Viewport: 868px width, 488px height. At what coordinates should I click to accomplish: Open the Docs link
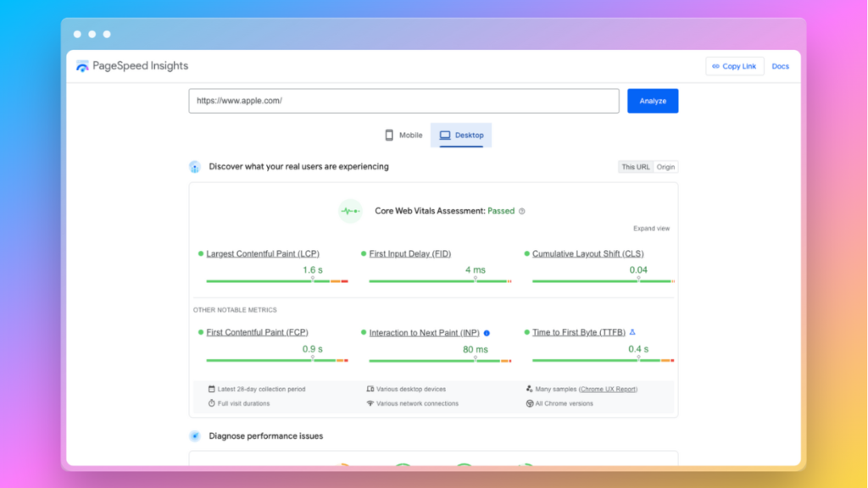(x=781, y=66)
